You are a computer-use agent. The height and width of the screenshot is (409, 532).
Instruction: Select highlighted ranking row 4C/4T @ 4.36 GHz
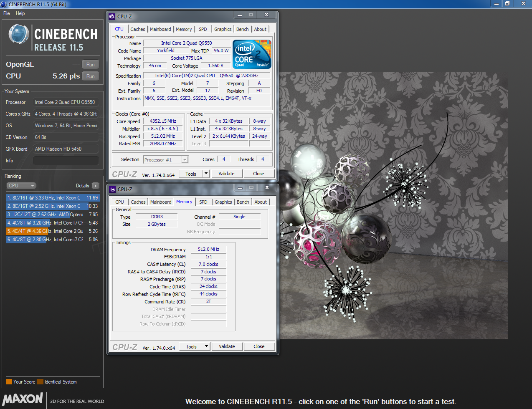tap(53, 231)
